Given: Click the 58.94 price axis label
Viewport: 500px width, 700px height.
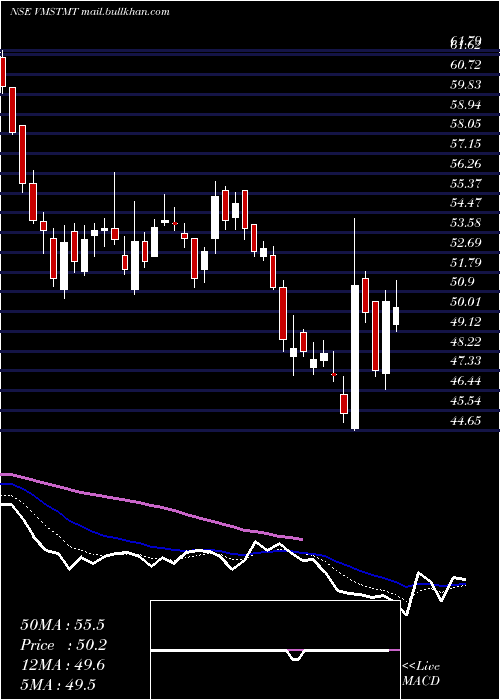Looking at the screenshot, I should 466,105.
